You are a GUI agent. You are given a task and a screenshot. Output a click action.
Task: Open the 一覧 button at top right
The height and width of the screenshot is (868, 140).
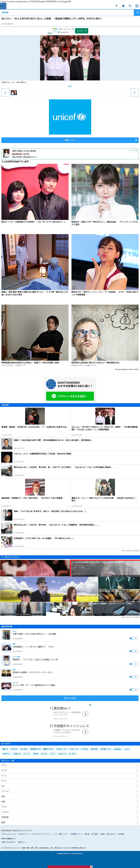pyautogui.click(x=137, y=13)
